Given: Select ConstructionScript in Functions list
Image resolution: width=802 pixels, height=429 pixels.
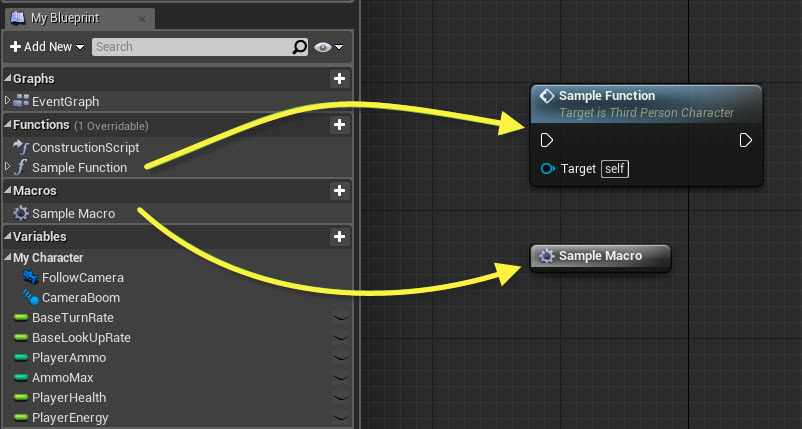Looking at the screenshot, I should coord(85,147).
